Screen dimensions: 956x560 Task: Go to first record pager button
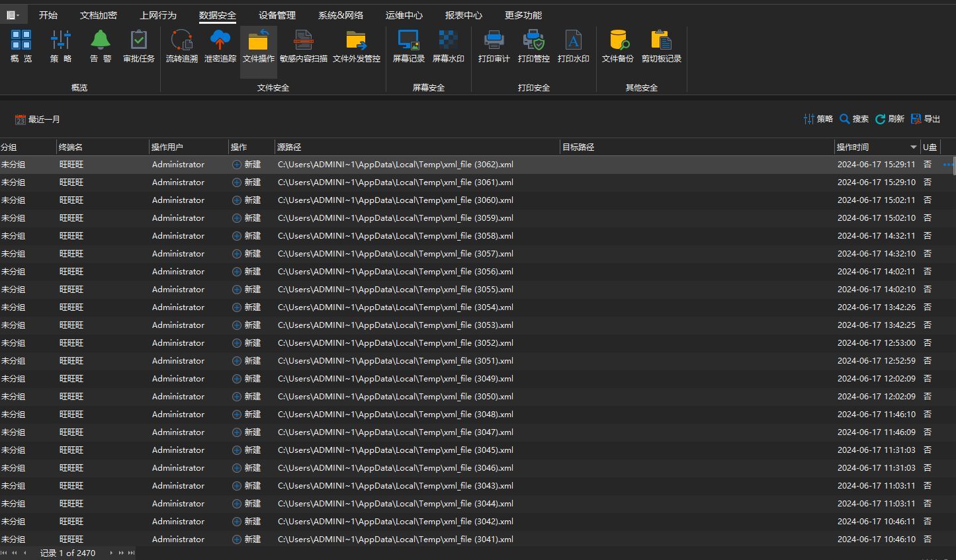(5, 553)
